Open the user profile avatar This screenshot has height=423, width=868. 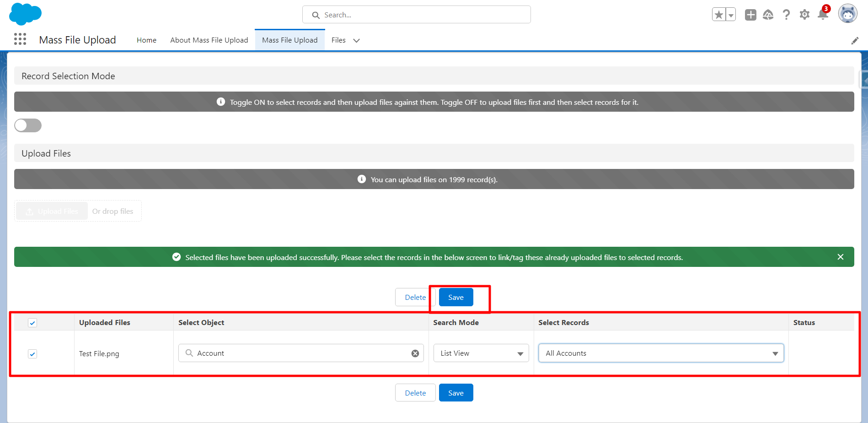point(847,14)
